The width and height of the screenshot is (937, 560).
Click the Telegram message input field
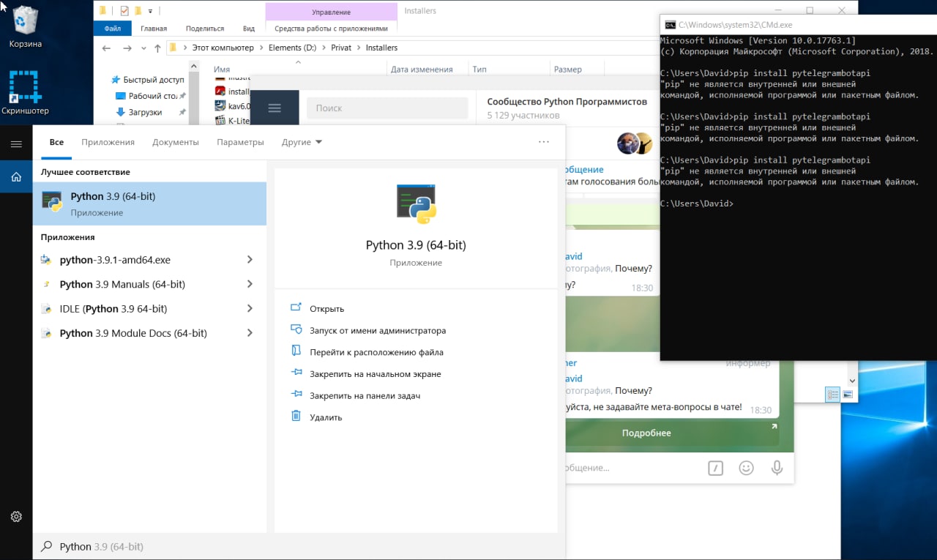[x=632, y=468]
